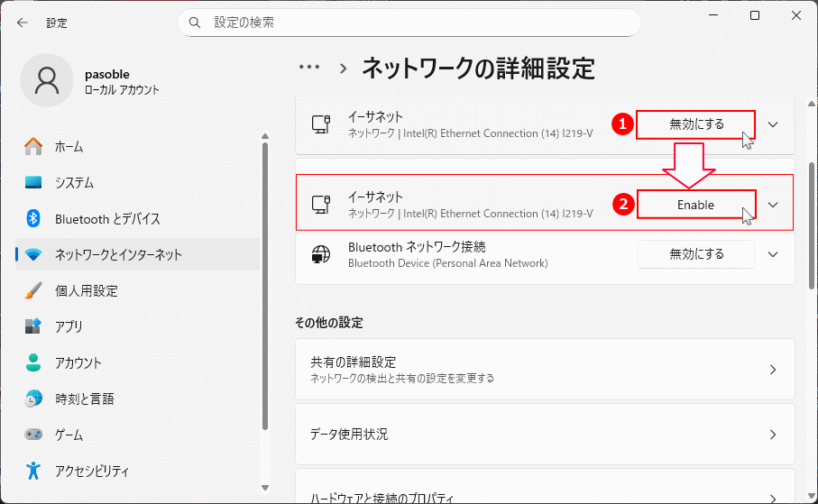Click the System monitor icon
This screenshot has width=818, height=504.
point(33,183)
